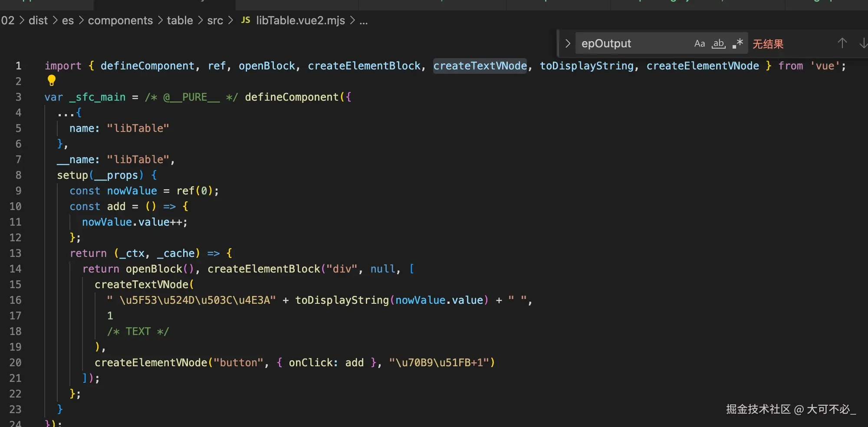Click the JS file icon in the breadcrumb

246,20
